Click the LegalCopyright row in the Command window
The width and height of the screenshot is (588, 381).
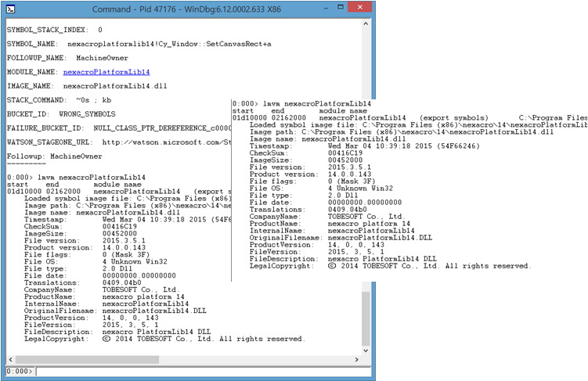pyautogui.click(x=164, y=339)
